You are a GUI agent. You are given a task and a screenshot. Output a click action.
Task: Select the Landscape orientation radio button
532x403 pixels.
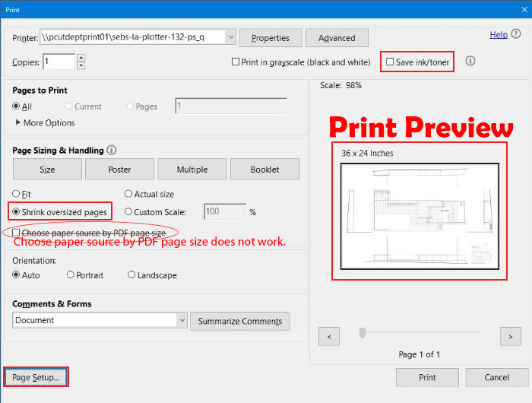point(131,275)
